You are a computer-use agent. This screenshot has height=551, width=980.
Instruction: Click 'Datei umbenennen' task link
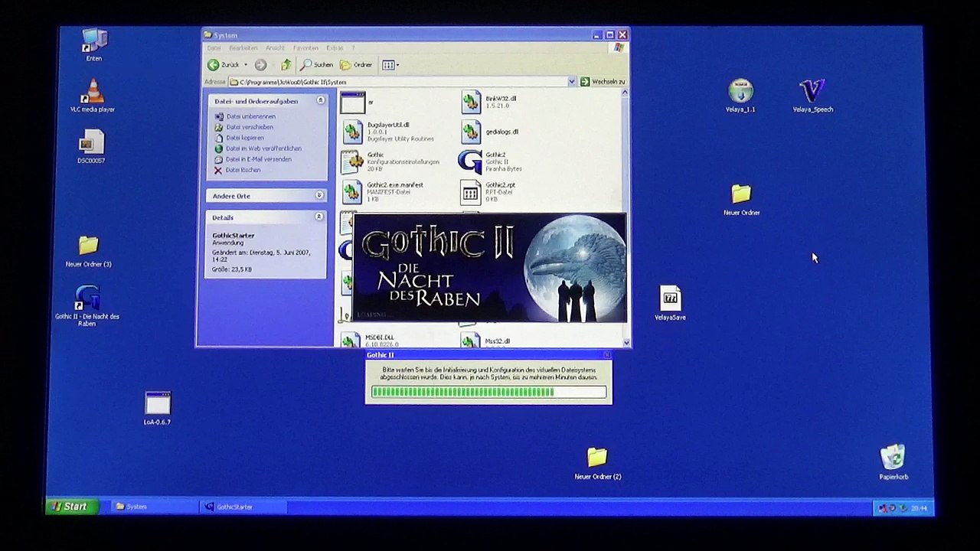click(x=250, y=116)
